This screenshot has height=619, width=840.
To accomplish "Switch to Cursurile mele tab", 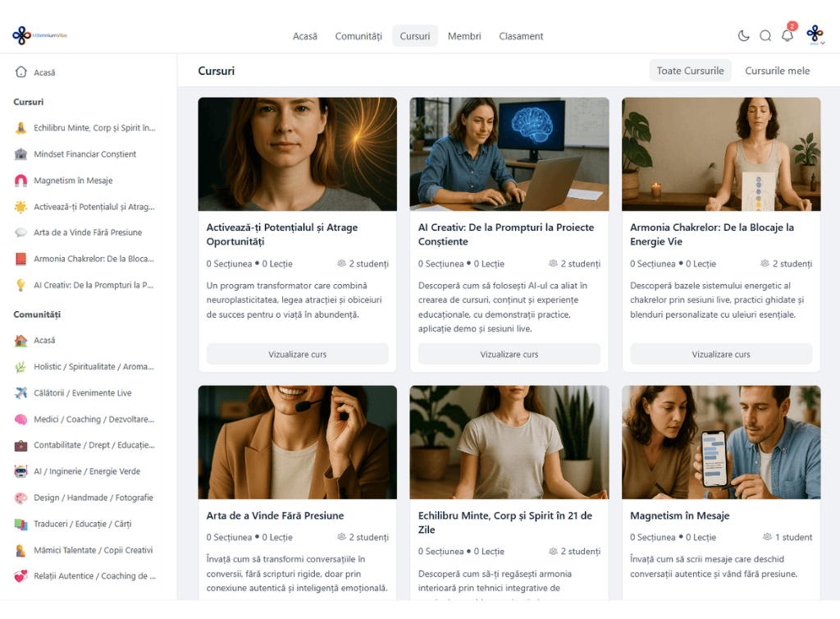I will point(778,71).
